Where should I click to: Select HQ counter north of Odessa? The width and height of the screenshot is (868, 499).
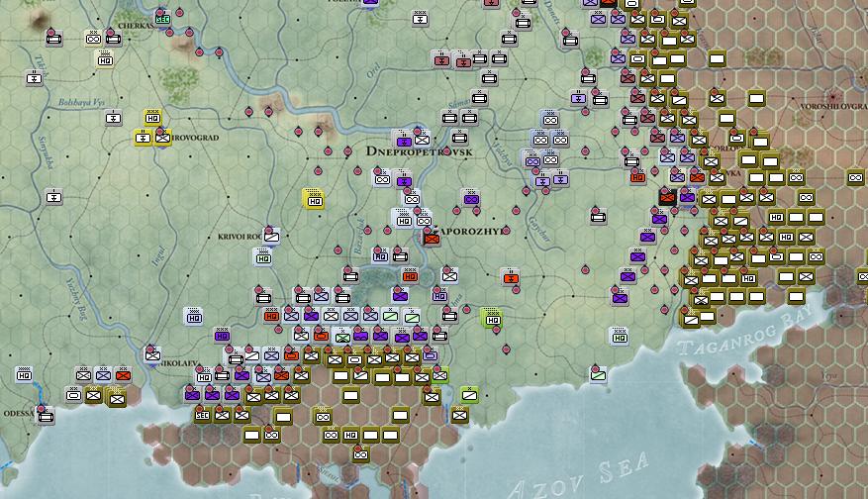pyautogui.click(x=24, y=375)
